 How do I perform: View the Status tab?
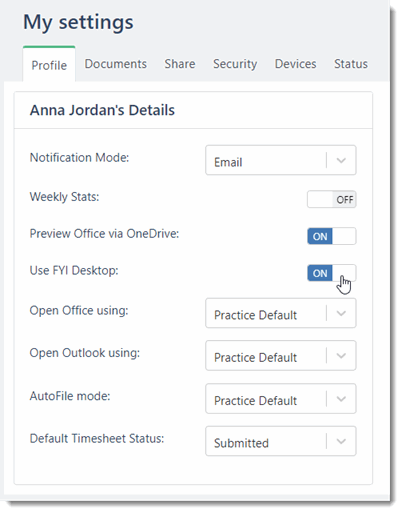(351, 64)
